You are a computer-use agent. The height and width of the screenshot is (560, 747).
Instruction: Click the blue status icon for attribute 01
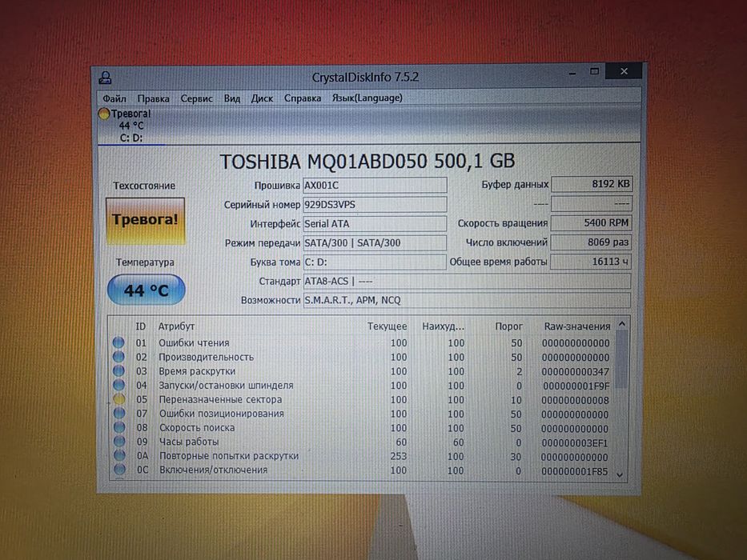(118, 342)
